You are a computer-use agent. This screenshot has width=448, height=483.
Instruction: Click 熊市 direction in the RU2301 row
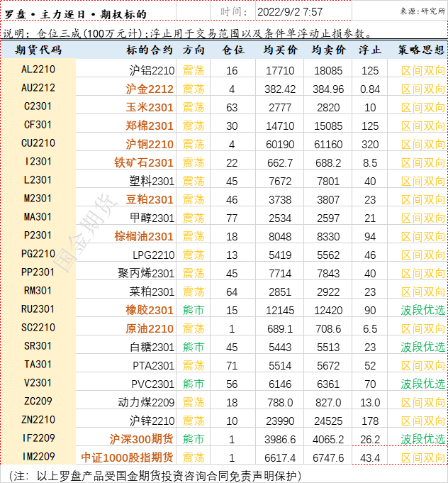(x=194, y=311)
